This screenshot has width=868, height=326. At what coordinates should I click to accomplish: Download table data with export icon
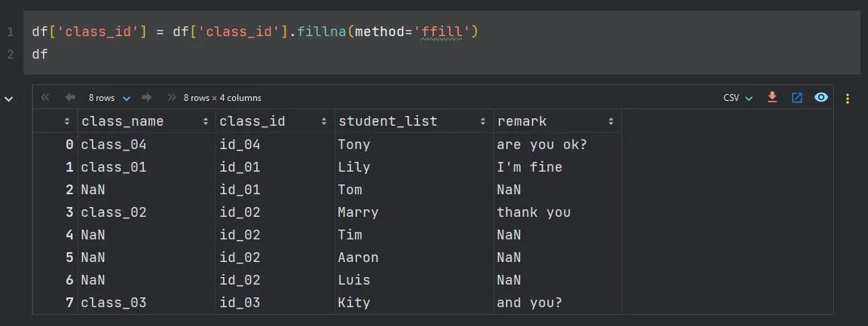click(x=772, y=98)
